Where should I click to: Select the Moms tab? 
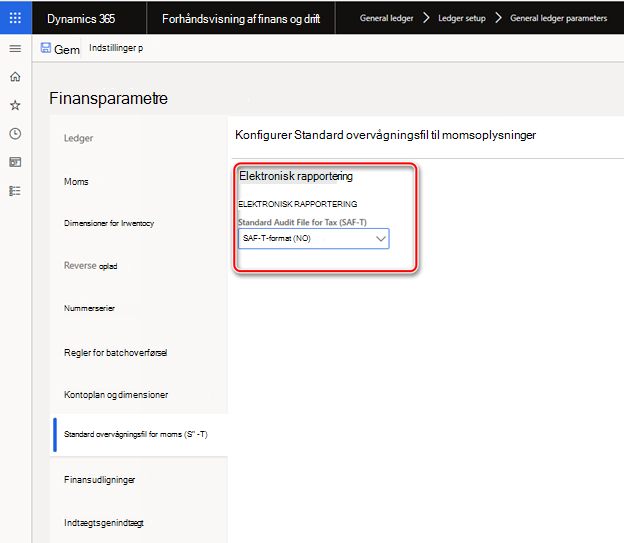(x=76, y=182)
